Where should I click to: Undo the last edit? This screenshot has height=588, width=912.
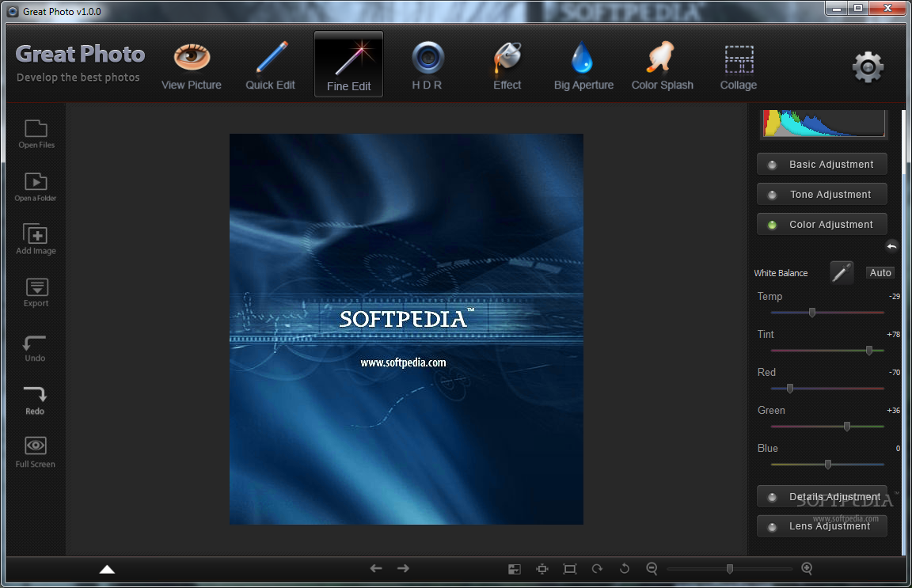click(35, 349)
